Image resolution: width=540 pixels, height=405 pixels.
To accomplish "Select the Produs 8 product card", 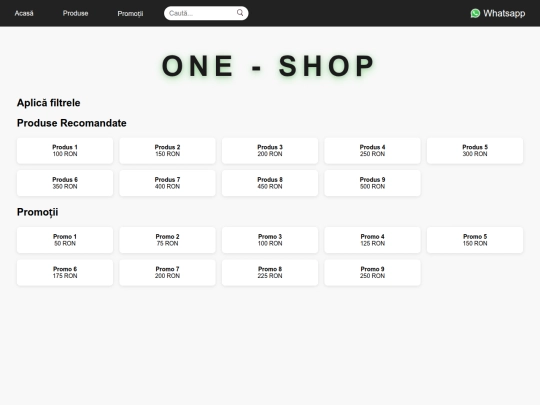I will tap(270, 183).
